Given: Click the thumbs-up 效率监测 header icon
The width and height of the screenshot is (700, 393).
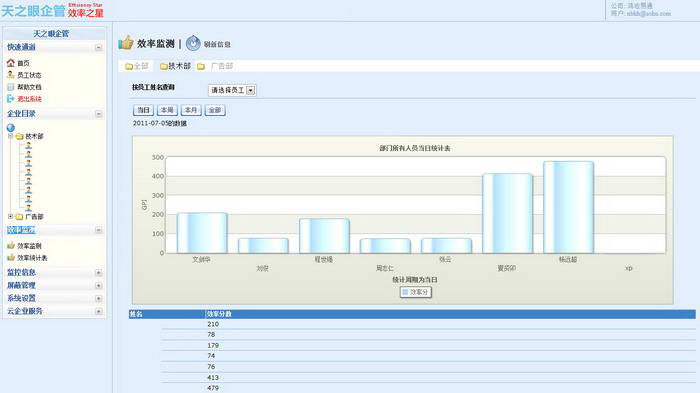Looking at the screenshot, I should (126, 43).
